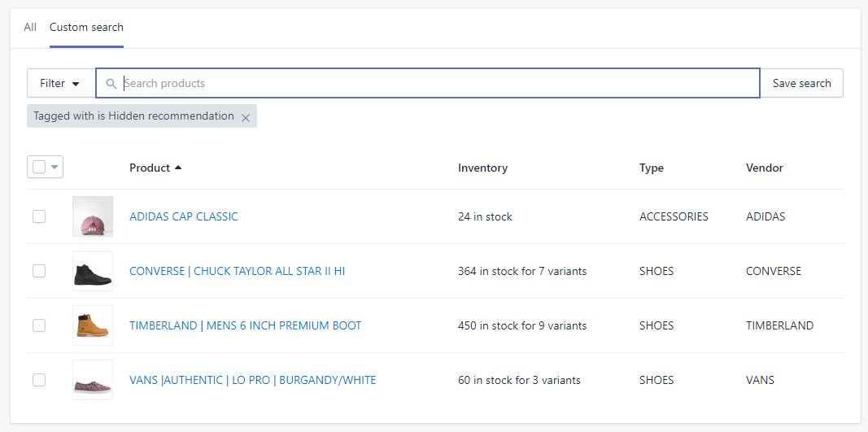Switch to the All tab
This screenshot has height=432, width=868.
[x=30, y=27]
